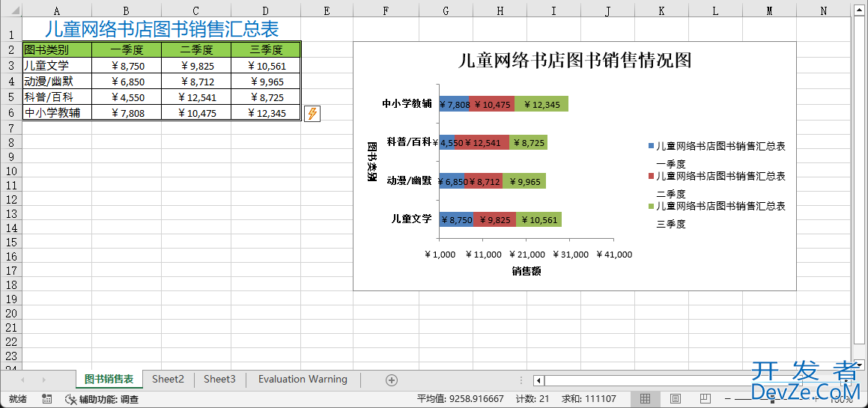Viewport: 868px width, 408px height.
Task: Select chart title 儿童网络书店图书销售情况图
Action: [575, 60]
